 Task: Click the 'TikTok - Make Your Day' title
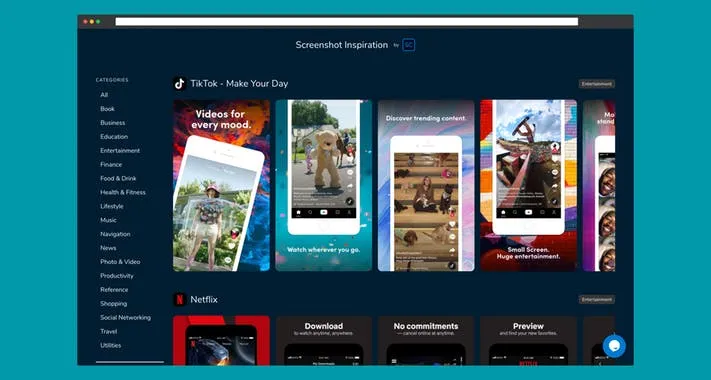coord(239,83)
